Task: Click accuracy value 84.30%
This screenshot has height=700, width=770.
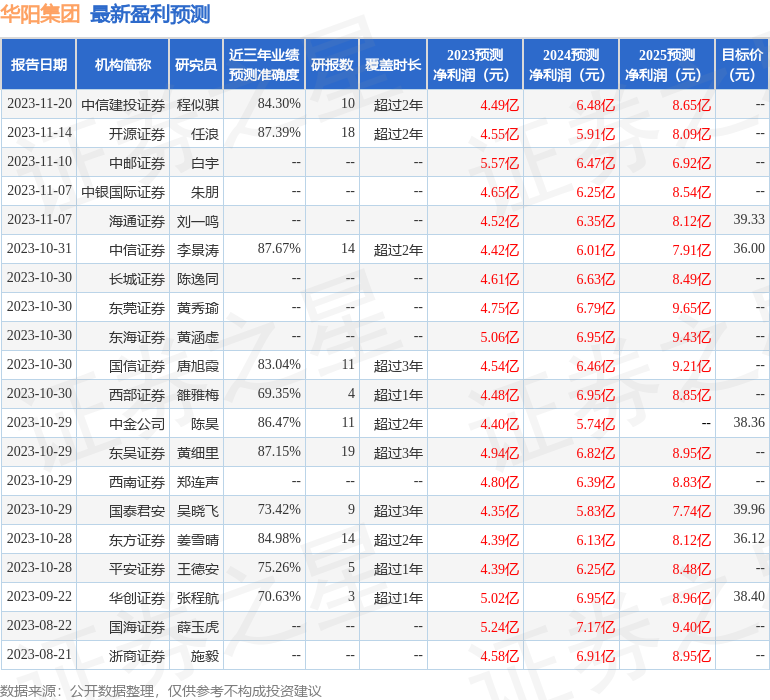Action: click(279, 104)
